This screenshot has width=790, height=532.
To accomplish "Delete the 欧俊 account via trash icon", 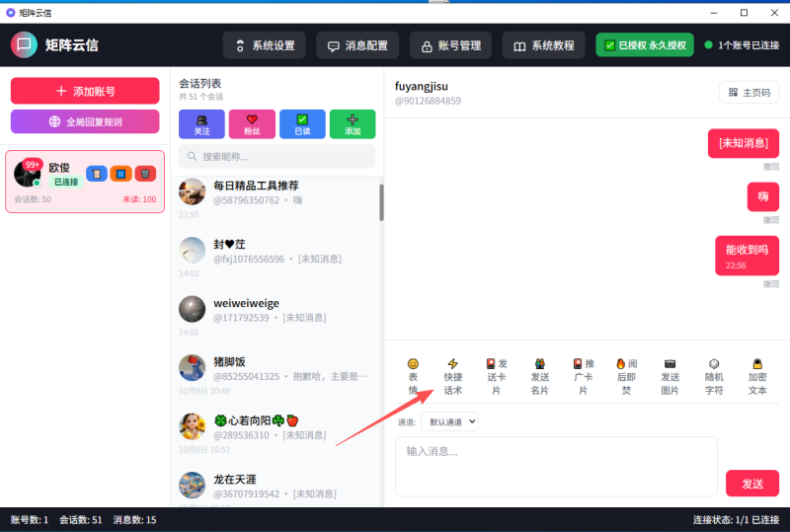I will coord(145,174).
